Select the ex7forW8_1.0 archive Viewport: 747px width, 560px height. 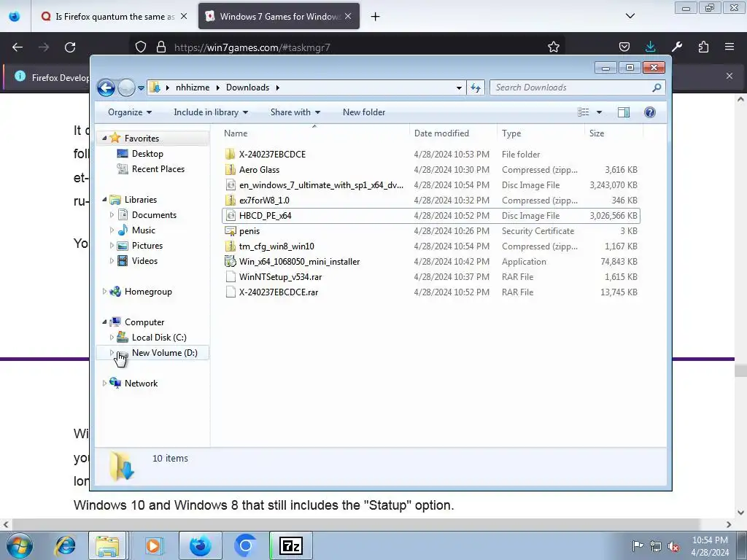click(x=264, y=201)
